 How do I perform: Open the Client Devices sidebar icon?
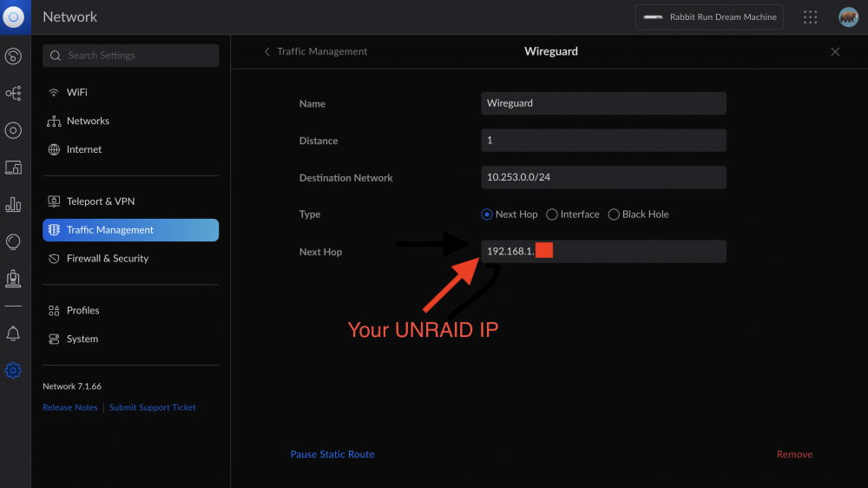click(13, 168)
